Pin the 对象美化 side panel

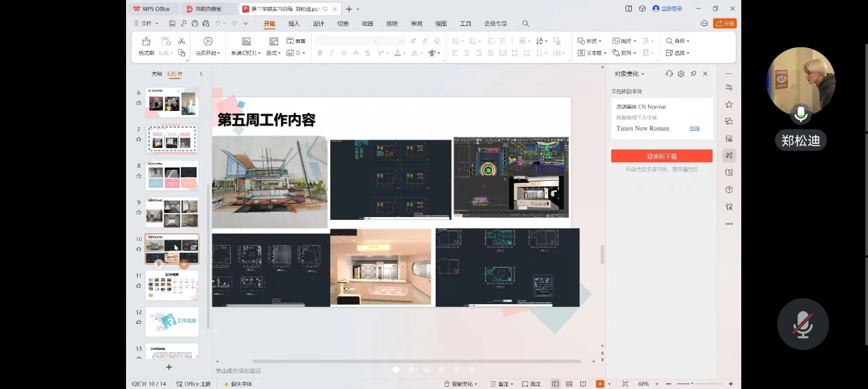point(693,74)
